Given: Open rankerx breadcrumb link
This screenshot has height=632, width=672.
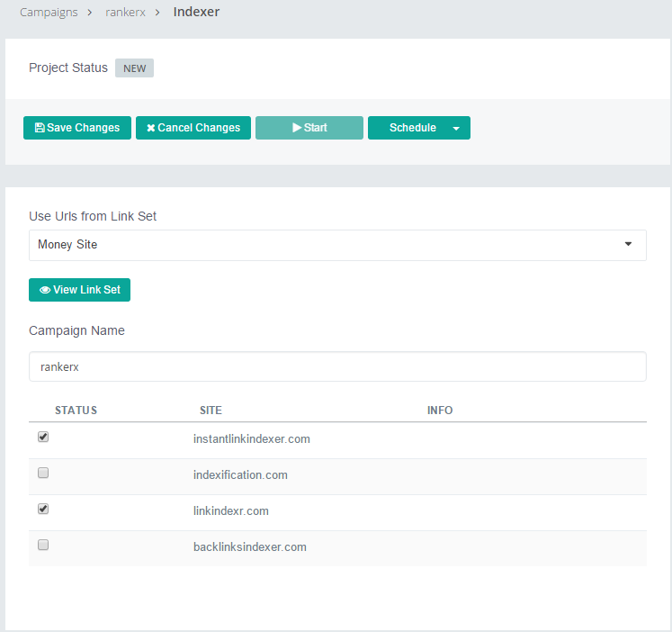Looking at the screenshot, I should point(126,13).
